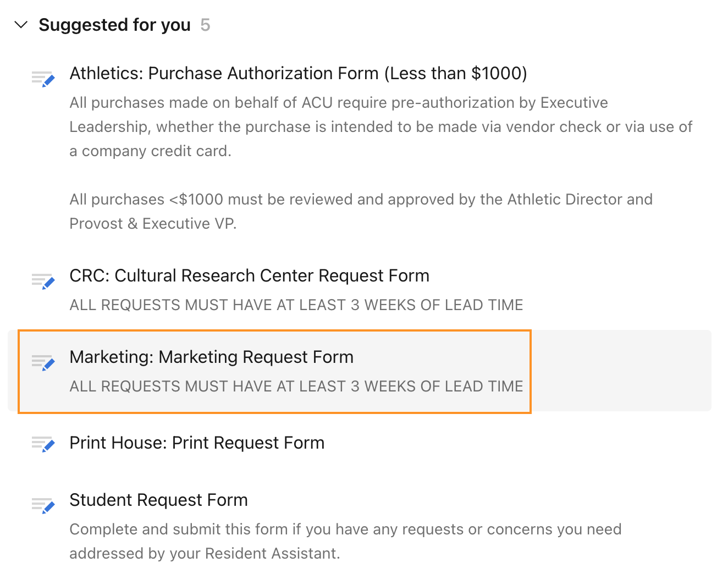Collapse the Suggested for you section chevron
728x585 pixels.
21,25
